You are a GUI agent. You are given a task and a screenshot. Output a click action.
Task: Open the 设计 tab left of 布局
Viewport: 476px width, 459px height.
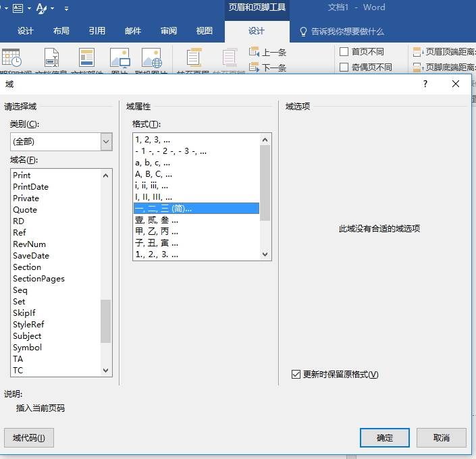coord(25,31)
